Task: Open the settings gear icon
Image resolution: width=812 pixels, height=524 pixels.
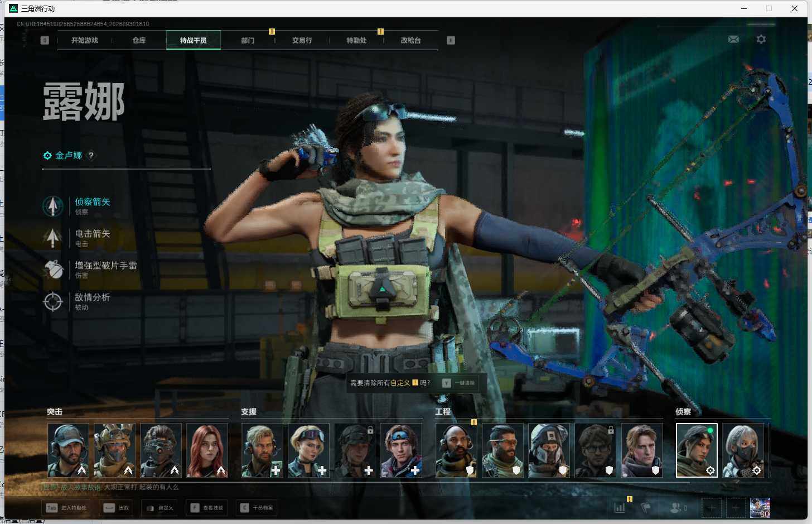Action: 761,40
